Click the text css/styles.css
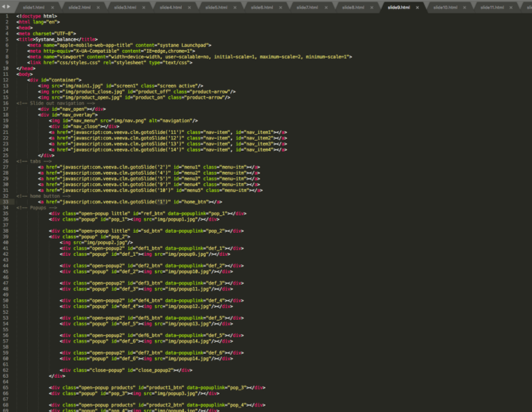This screenshot has height=412, width=532. [x=78, y=63]
